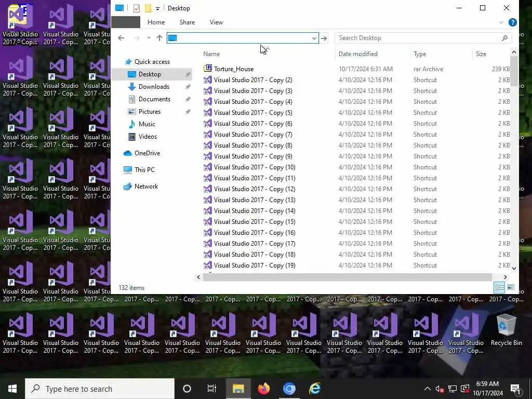Image resolution: width=532 pixels, height=399 pixels.
Task: Launch Chrome from the taskbar
Action: pyautogui.click(x=289, y=389)
